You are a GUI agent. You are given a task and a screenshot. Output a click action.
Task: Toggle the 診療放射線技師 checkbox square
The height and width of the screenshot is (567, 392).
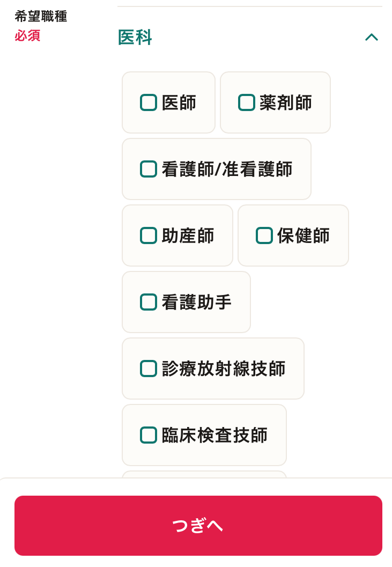pyautogui.click(x=148, y=369)
